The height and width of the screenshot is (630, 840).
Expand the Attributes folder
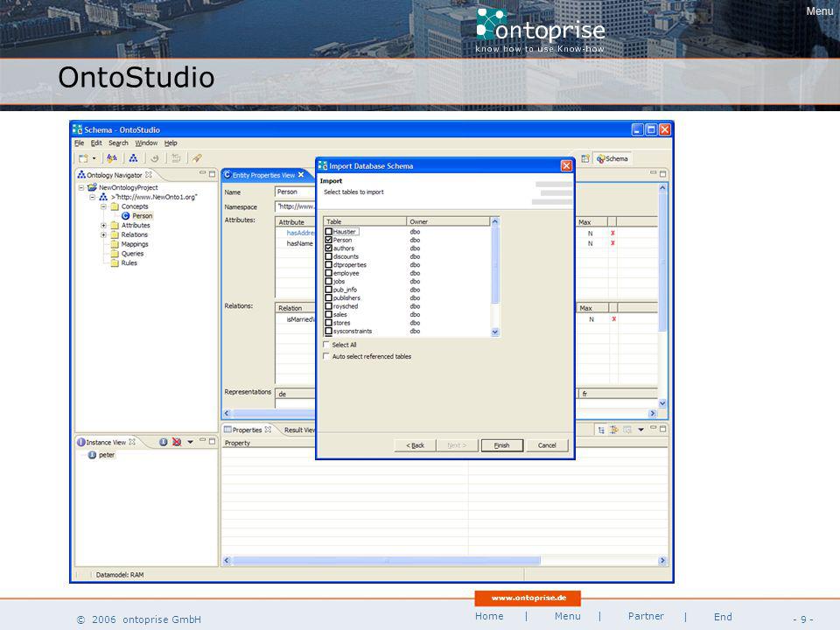(x=103, y=226)
